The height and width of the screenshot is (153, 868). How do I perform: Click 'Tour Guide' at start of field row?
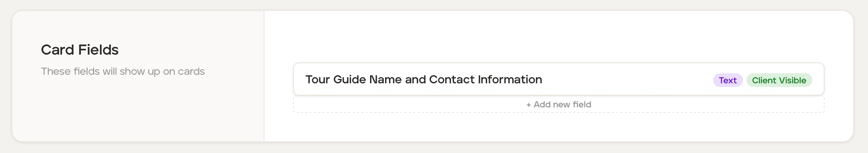click(x=335, y=79)
